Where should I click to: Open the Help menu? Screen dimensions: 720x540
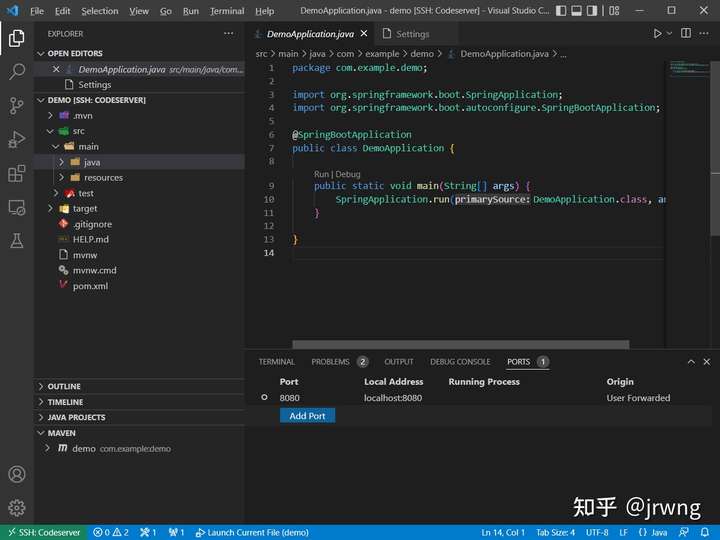264,11
